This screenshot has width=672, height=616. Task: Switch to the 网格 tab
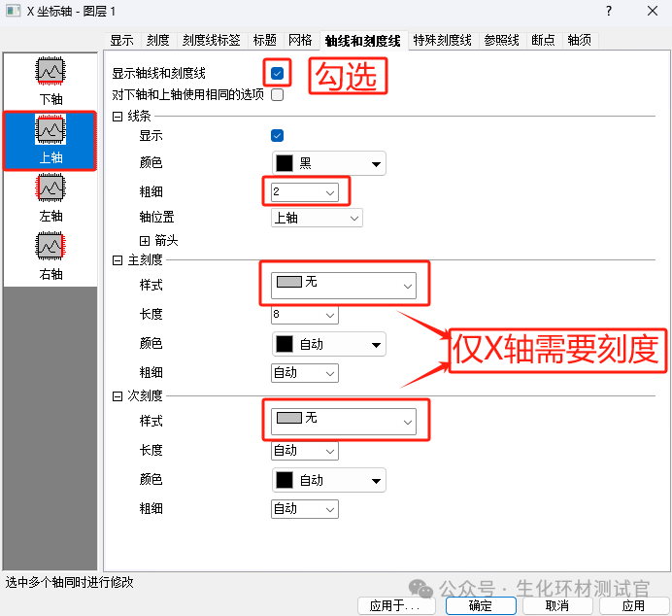click(300, 40)
